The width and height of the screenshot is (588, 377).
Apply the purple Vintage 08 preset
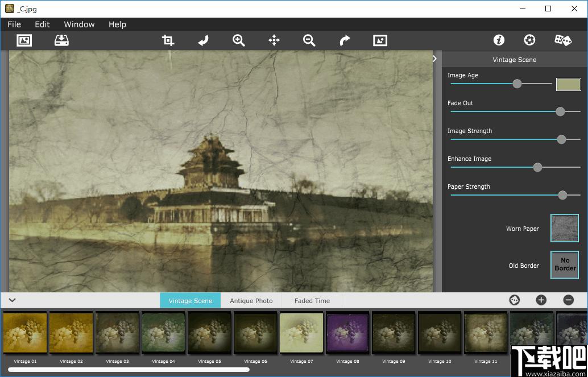(x=348, y=333)
